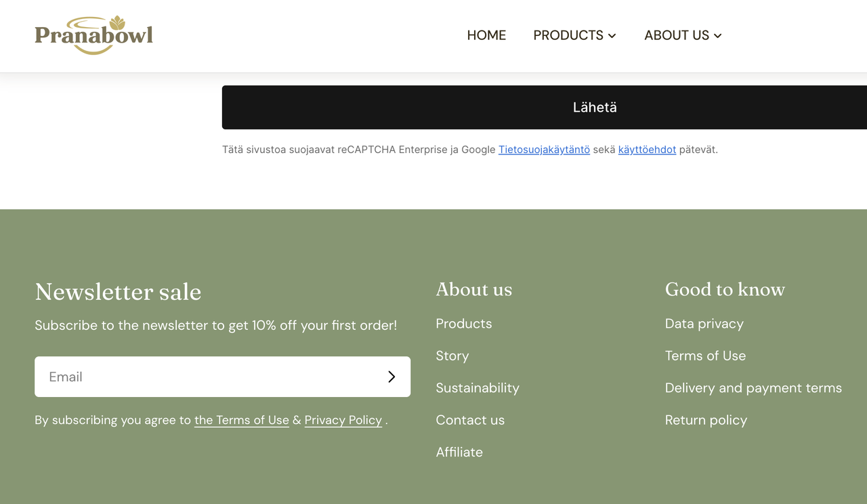Open the Story footer link
The width and height of the screenshot is (867, 504).
452,356
